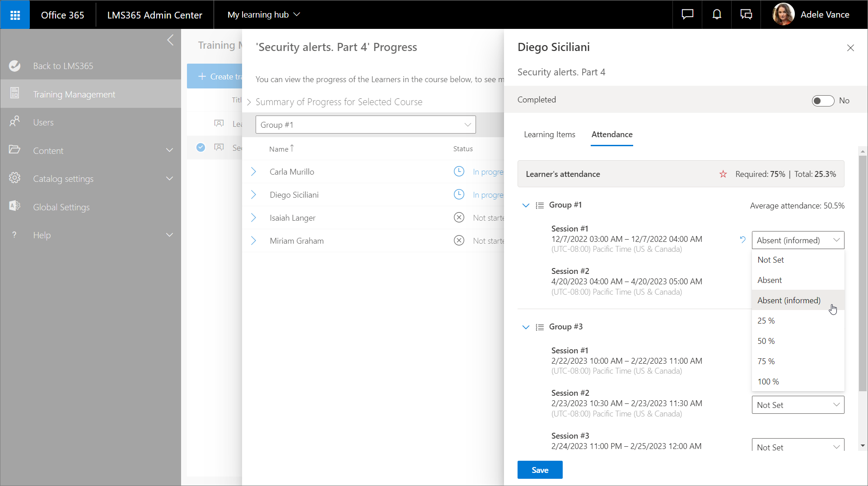Toggle the Completed switch

point(822,101)
